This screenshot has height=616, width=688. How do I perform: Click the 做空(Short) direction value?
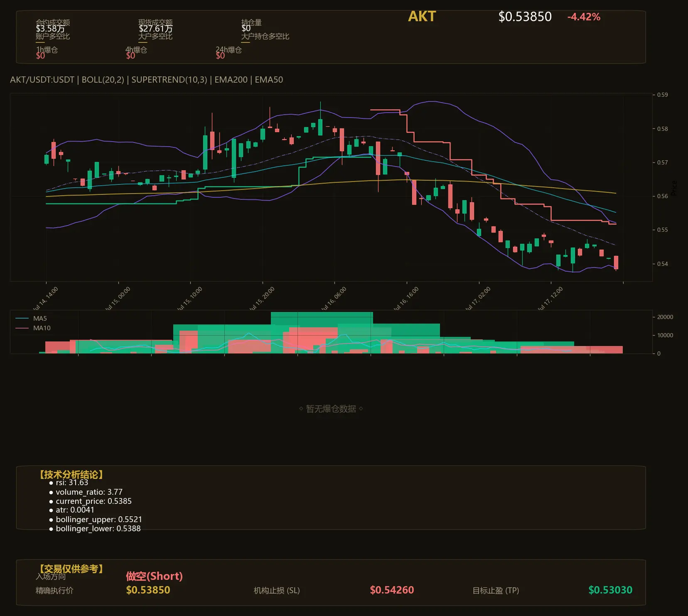(154, 576)
